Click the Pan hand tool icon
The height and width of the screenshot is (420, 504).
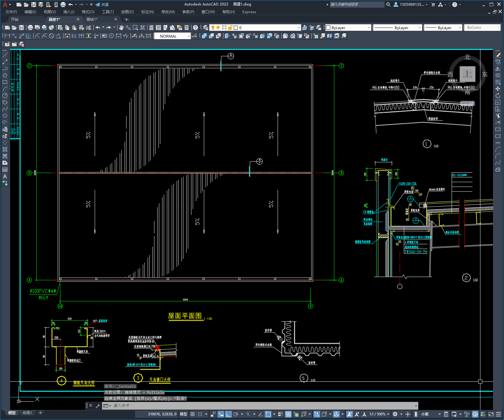pos(121,28)
